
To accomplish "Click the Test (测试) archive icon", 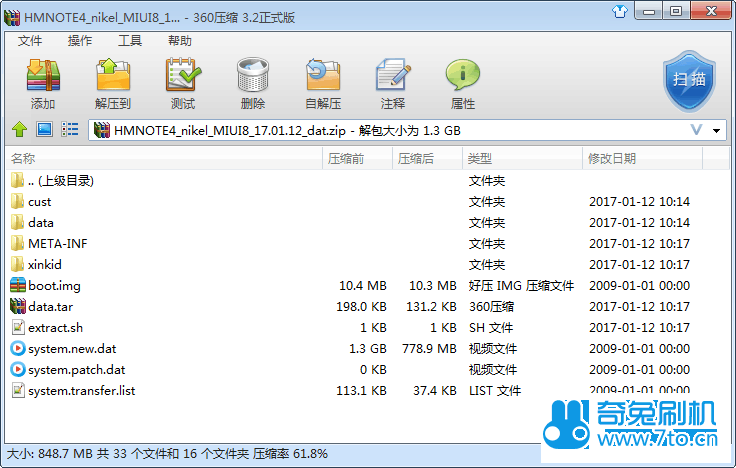I will (183, 76).
